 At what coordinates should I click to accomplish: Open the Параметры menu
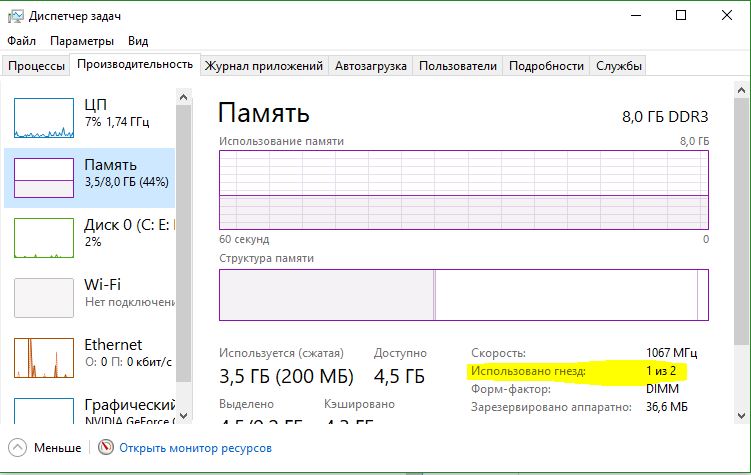click(83, 41)
